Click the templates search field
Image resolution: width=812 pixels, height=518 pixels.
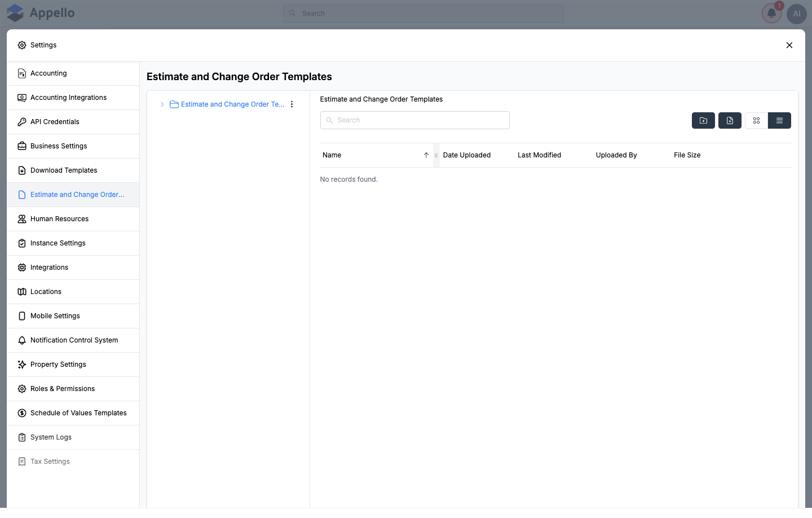tap(415, 120)
